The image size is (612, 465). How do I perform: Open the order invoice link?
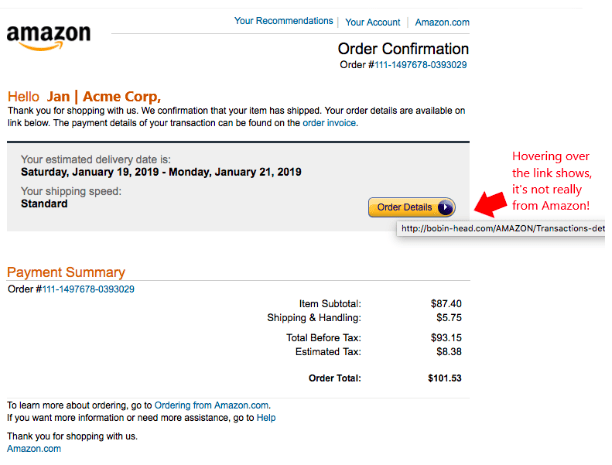coord(329,123)
